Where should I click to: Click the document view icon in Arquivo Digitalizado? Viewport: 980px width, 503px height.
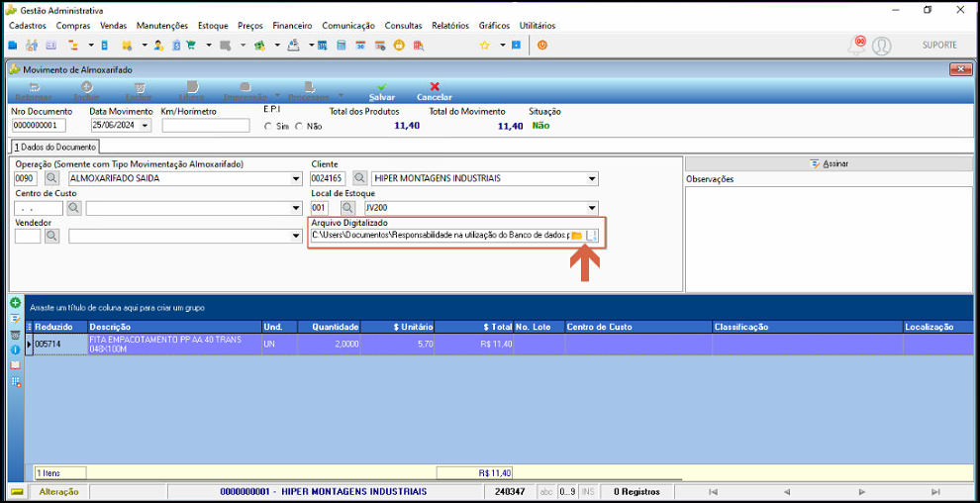pos(591,236)
